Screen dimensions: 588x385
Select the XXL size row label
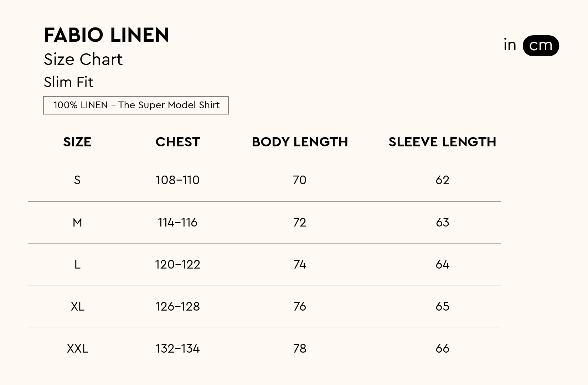(x=77, y=349)
